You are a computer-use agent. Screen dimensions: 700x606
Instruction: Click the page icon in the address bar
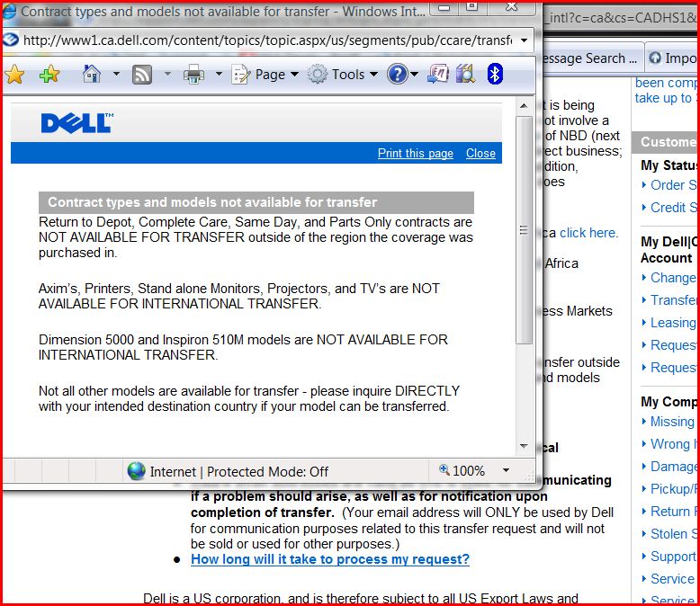[x=11, y=40]
